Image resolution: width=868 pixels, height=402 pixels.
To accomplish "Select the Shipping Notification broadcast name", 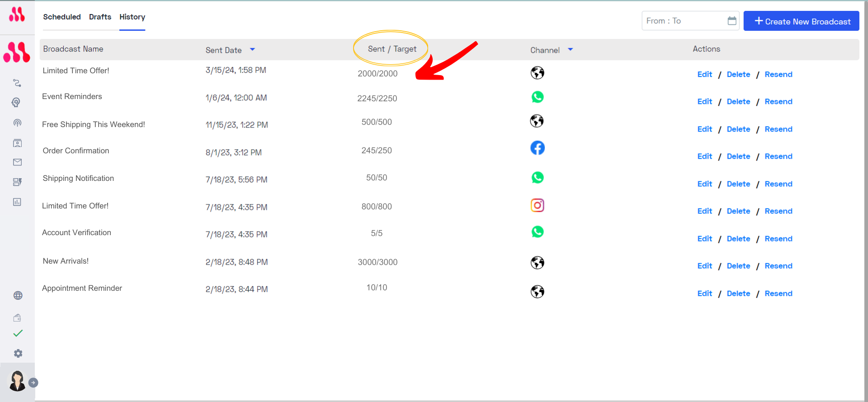I will pos(78,178).
